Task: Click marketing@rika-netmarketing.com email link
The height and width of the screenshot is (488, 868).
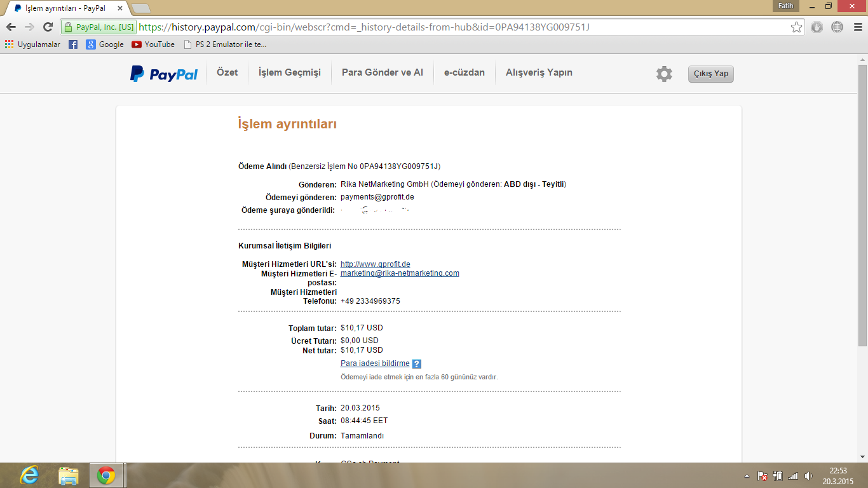Action: point(400,273)
